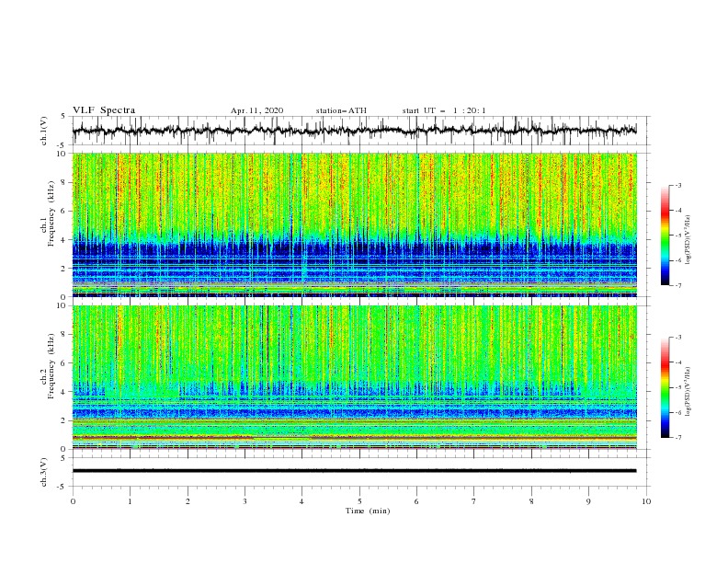Click inside the ch.1 spectrogram panel
Screen dimensions: 728x563
[354, 224]
